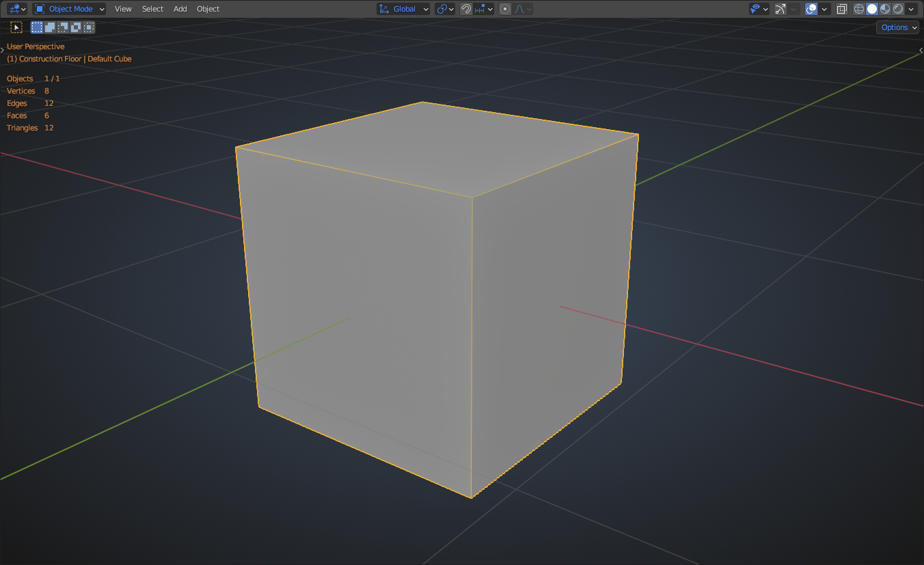924x565 pixels.
Task: Open the Global transform orientation dropdown
Action: 404,9
